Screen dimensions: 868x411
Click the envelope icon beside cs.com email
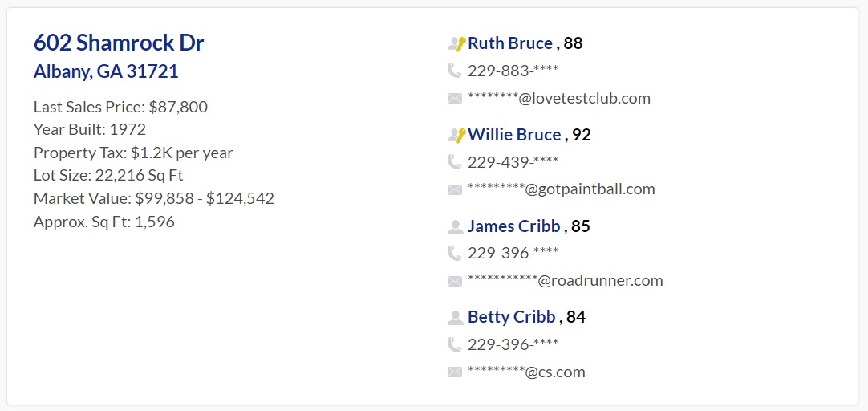coord(455,372)
